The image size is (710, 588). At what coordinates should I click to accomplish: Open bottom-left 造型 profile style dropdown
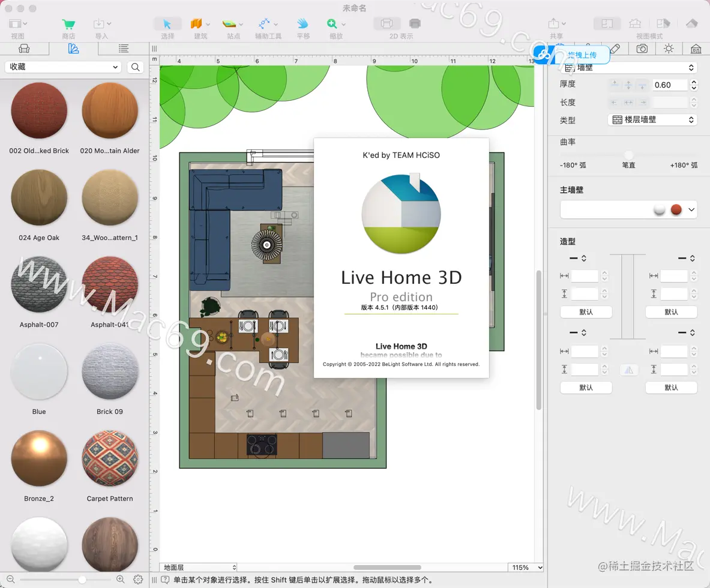[578, 332]
